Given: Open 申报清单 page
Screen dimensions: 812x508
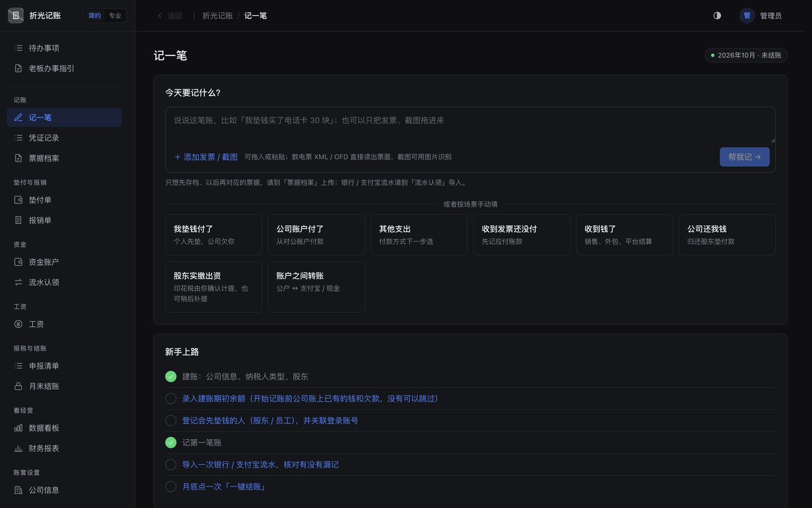Looking at the screenshot, I should [x=64, y=366].
